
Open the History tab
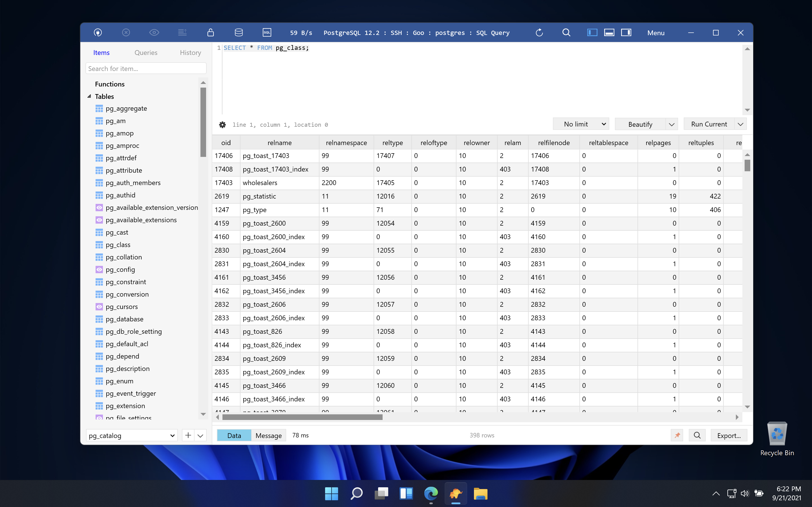coord(190,53)
